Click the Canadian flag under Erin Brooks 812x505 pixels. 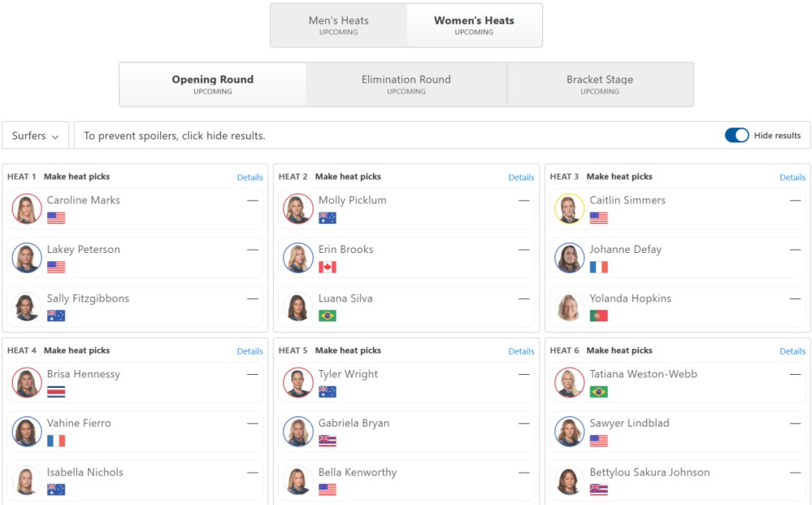[x=328, y=267]
